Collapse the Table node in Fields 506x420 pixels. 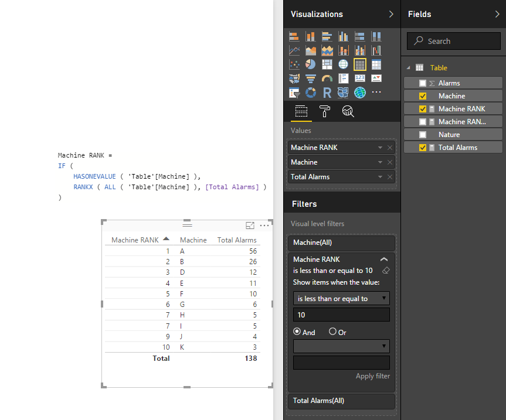click(x=408, y=68)
